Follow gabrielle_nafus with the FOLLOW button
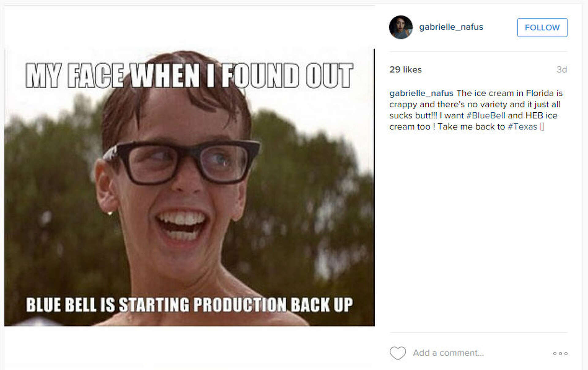 [x=542, y=28]
